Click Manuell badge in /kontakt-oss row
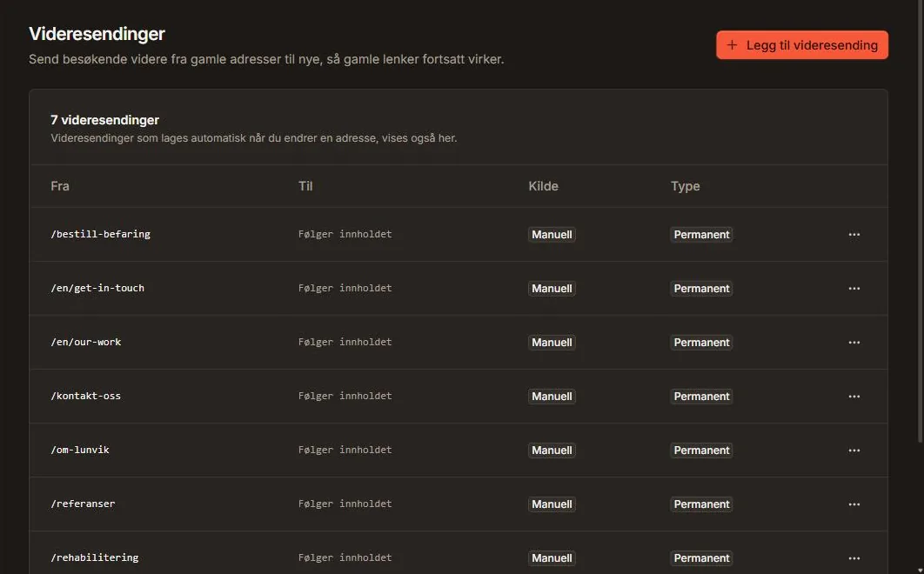Screen dimensions: 924x574 pyautogui.click(x=552, y=396)
